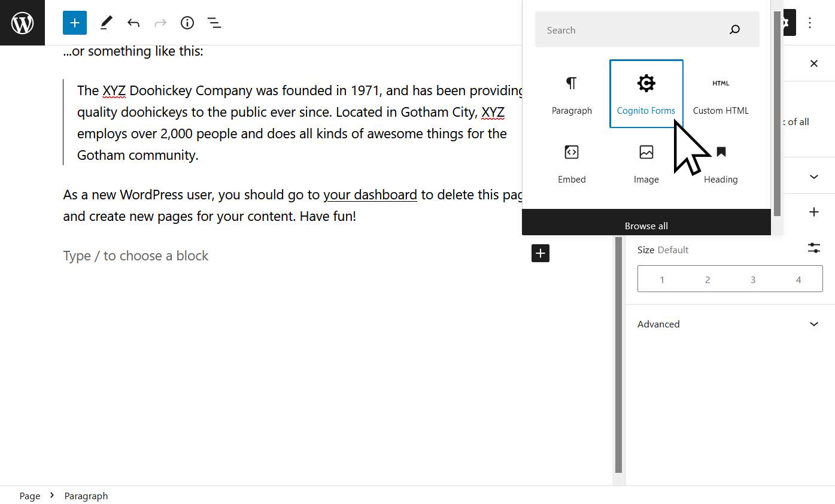Insert an Image block
This screenshot has width=835, height=504.
[x=646, y=162]
